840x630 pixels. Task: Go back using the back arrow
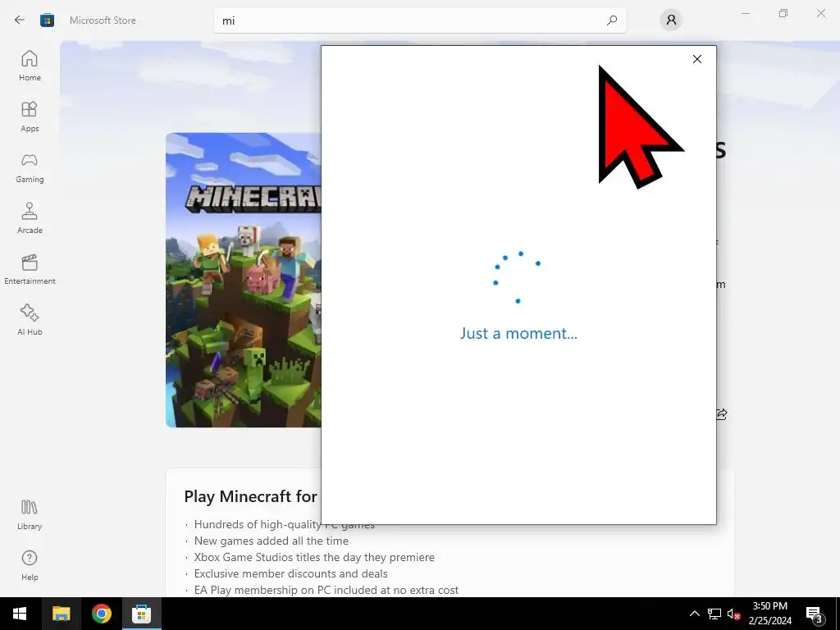click(x=20, y=21)
